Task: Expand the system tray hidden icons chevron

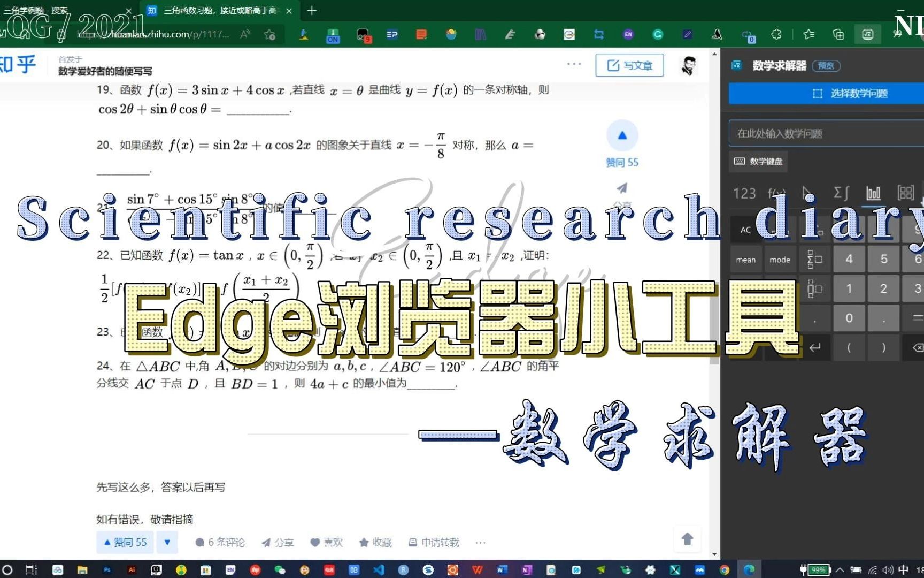Action: (840, 570)
